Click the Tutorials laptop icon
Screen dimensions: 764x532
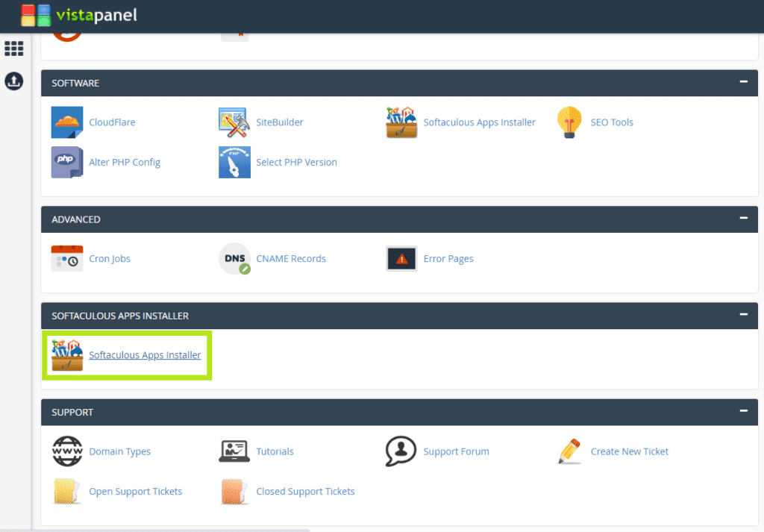coord(234,451)
